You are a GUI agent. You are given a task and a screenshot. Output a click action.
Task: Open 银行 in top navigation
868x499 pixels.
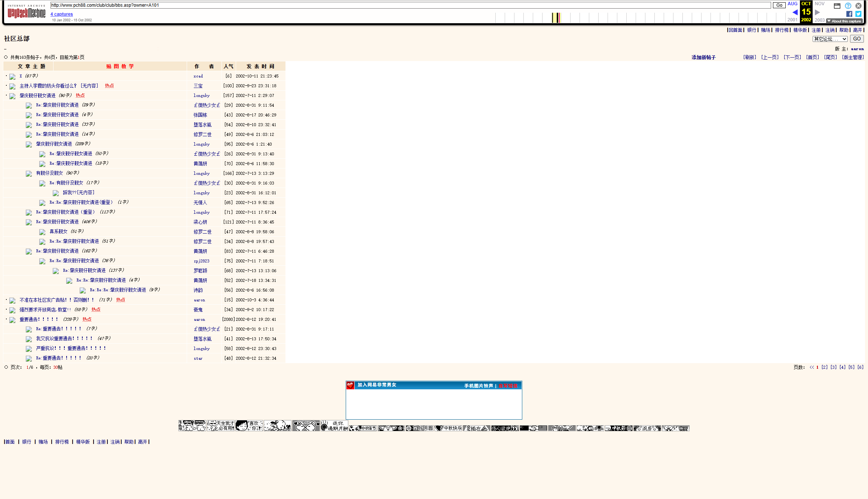tap(752, 30)
